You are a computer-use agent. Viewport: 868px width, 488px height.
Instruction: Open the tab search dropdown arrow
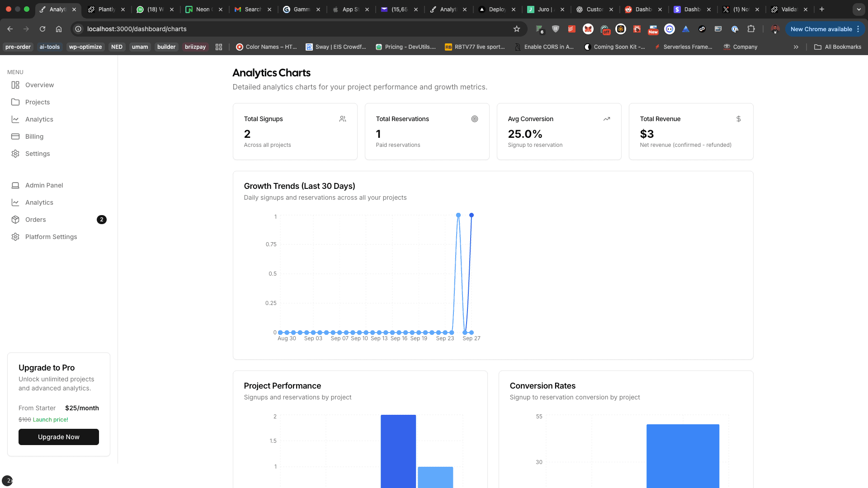[859, 9]
